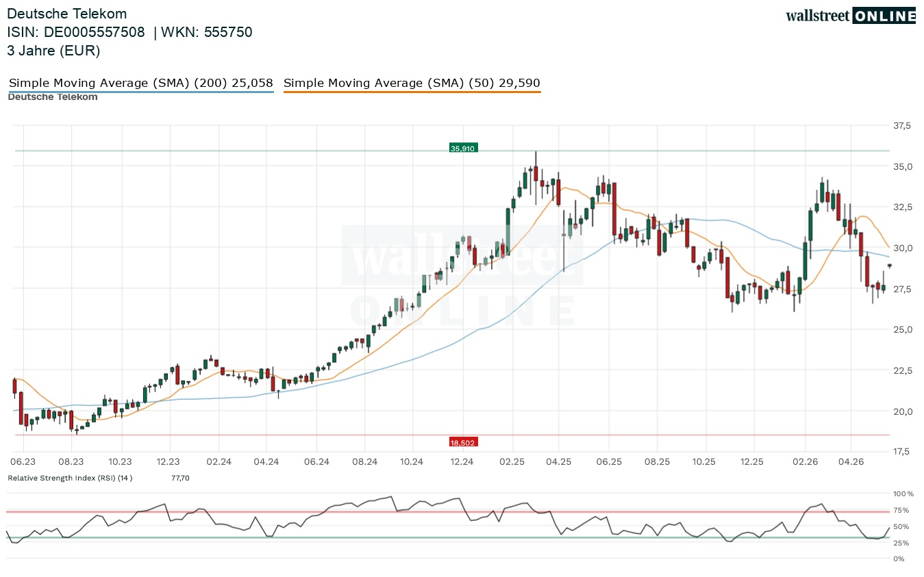Click the 35,0 price axis label
924x577 pixels.
tap(902, 166)
